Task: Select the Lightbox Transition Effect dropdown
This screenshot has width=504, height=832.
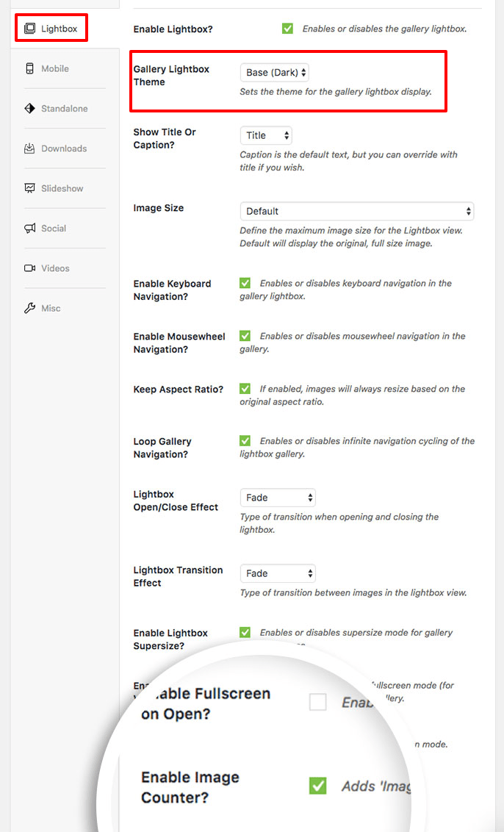Action: point(278,573)
